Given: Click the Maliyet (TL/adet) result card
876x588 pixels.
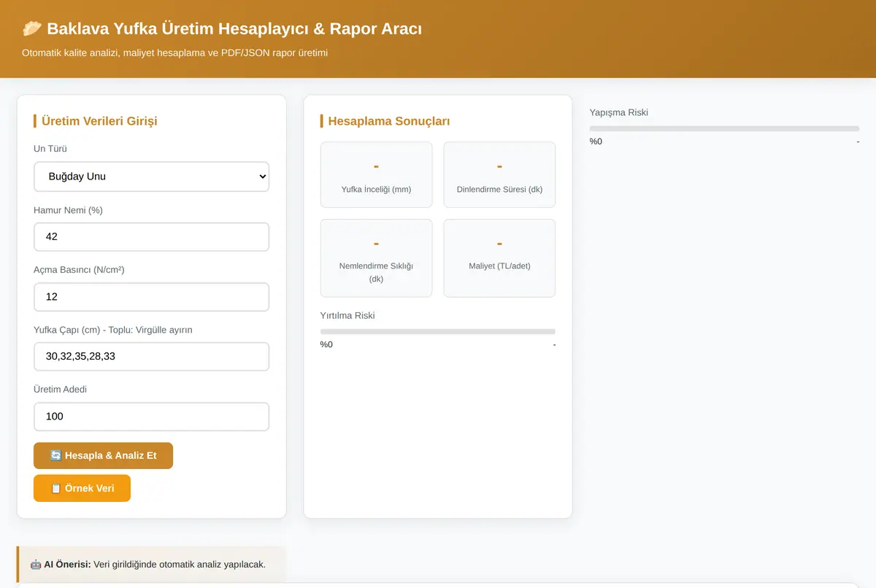Looking at the screenshot, I should click(x=499, y=258).
